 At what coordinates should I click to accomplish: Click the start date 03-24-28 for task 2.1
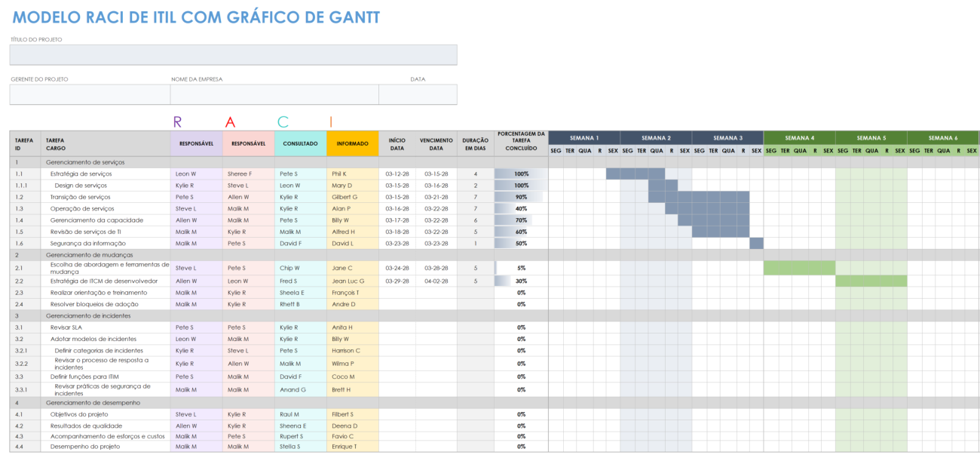(x=396, y=268)
